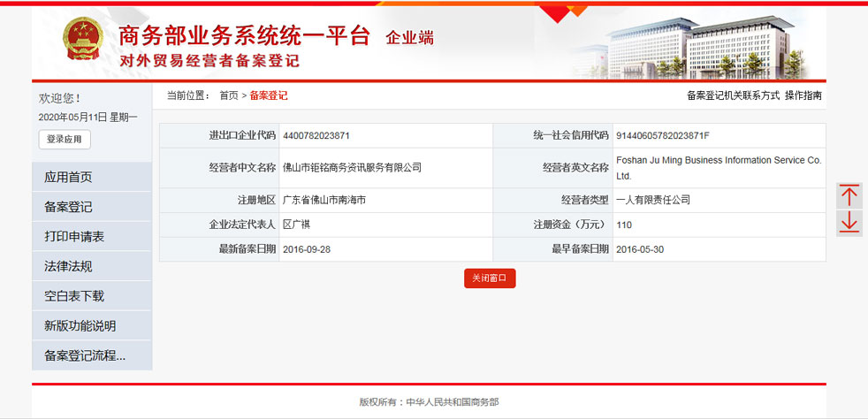Click the 欢迎您！ greeting text
The width and height of the screenshot is (868, 419).
click(60, 98)
